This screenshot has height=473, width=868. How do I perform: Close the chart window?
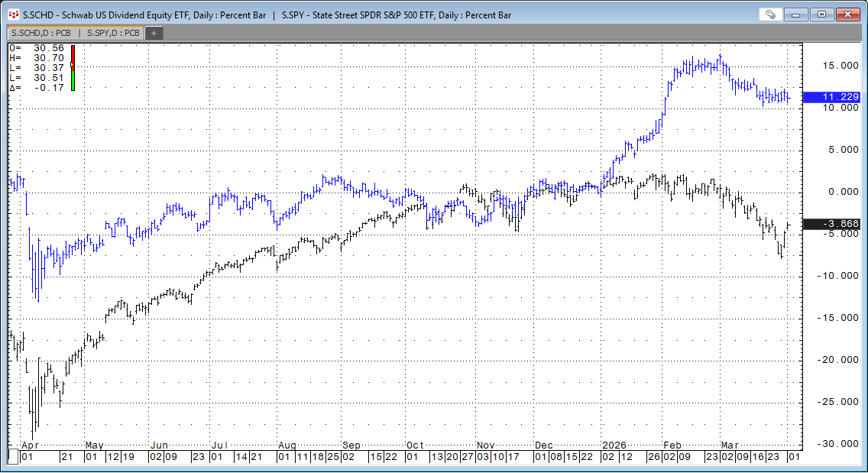click(x=848, y=15)
